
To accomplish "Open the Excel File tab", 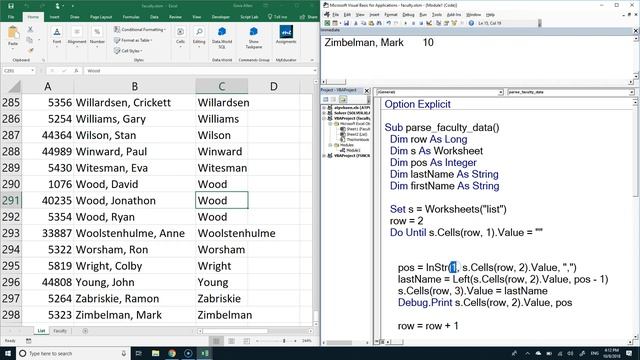I will 11,17.
